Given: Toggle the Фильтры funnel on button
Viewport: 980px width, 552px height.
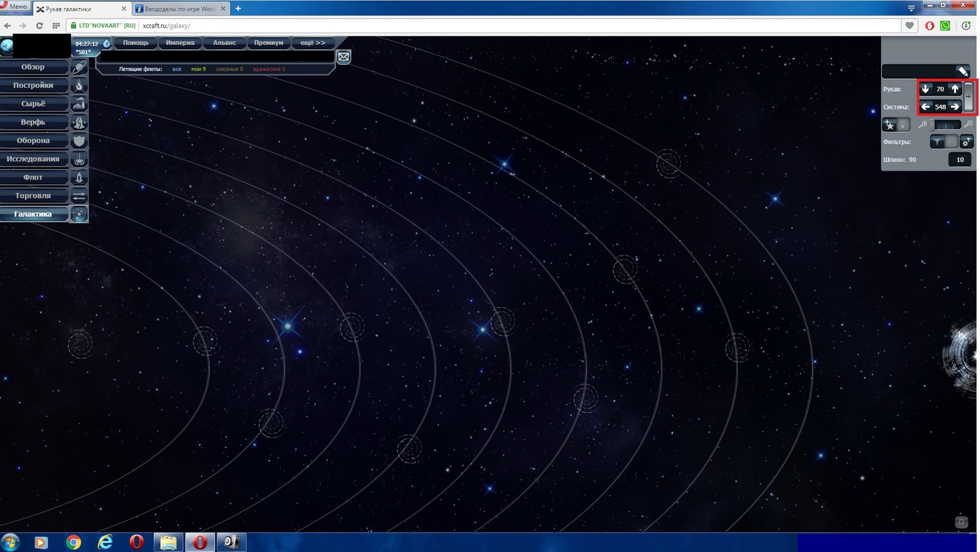Looking at the screenshot, I should [x=937, y=142].
